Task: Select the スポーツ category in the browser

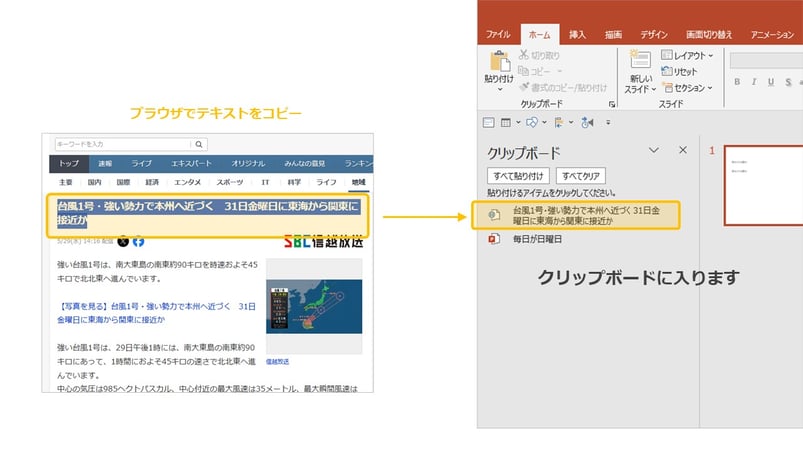Action: [229, 182]
